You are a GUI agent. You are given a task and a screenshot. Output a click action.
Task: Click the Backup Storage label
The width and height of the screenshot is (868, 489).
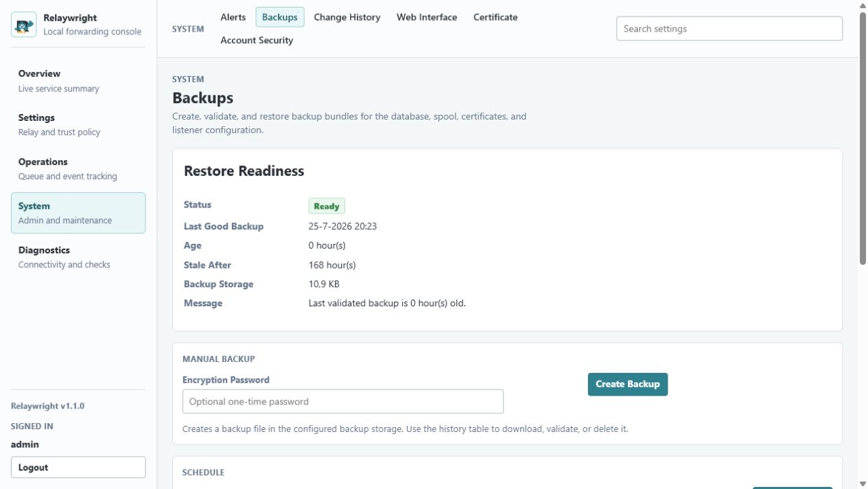[218, 284]
